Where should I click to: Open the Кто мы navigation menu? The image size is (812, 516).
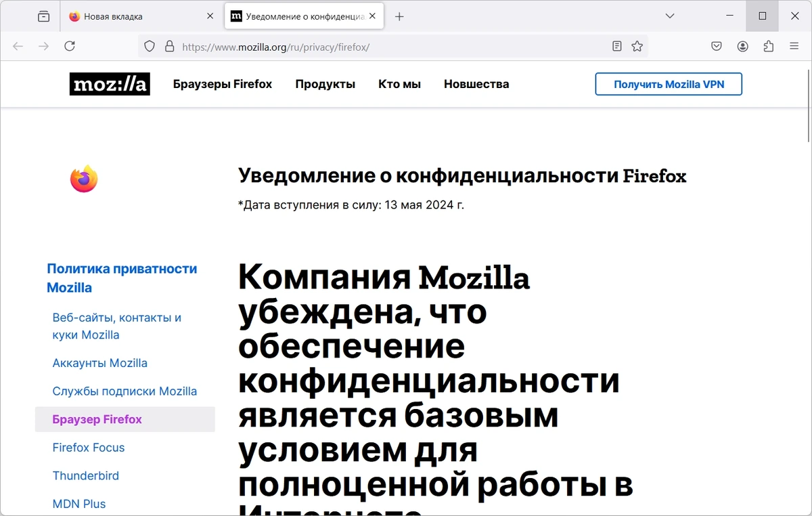400,84
